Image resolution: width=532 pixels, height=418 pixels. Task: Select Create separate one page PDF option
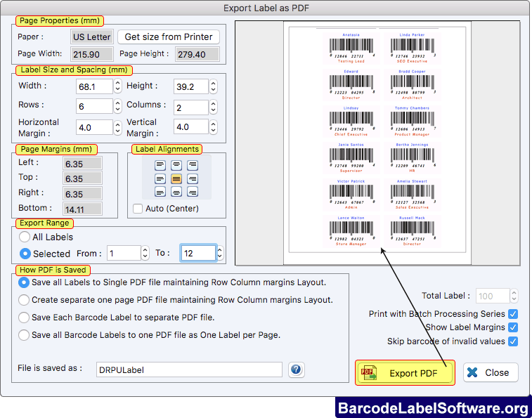pos(24,300)
